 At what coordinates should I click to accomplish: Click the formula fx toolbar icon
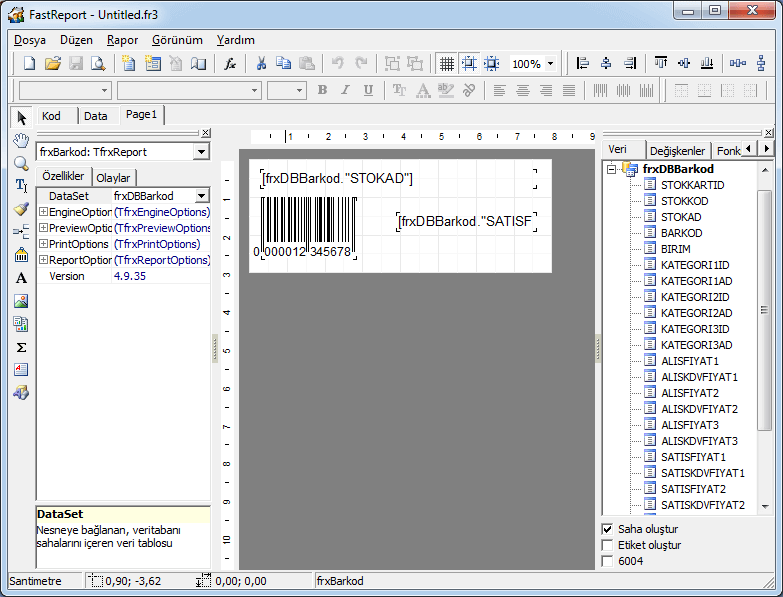point(230,63)
